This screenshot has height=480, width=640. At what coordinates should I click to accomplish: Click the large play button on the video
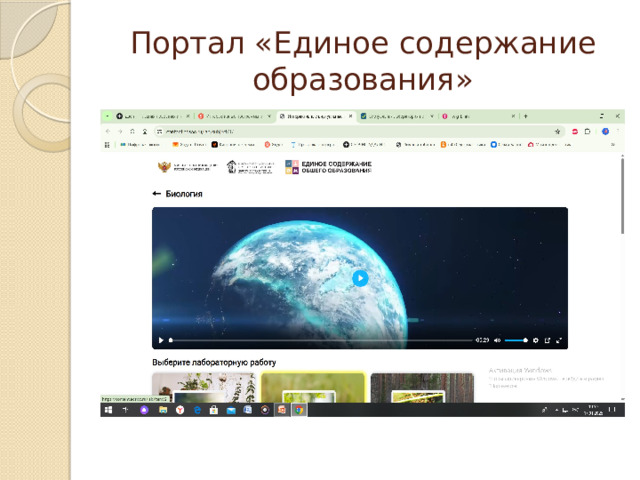coord(360,278)
